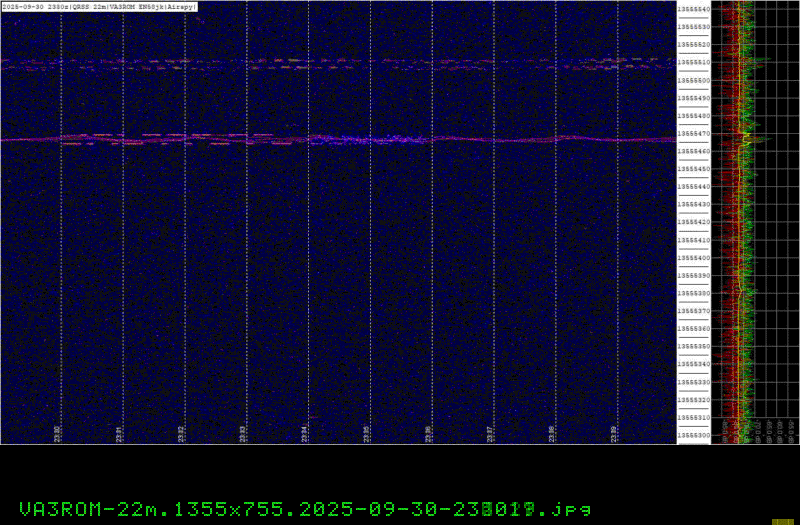
Task: Click the header text with date and QRSS 22m
Action: click(x=100, y=5)
